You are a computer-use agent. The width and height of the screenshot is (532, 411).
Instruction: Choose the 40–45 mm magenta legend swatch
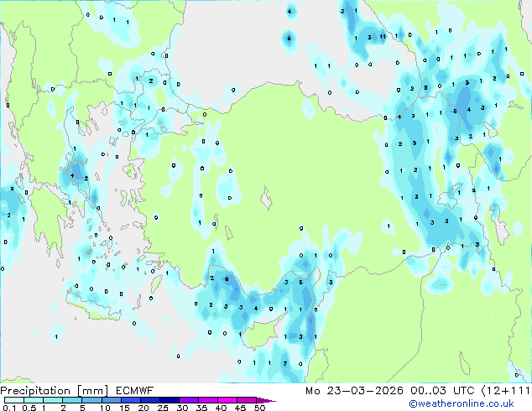[227, 400]
